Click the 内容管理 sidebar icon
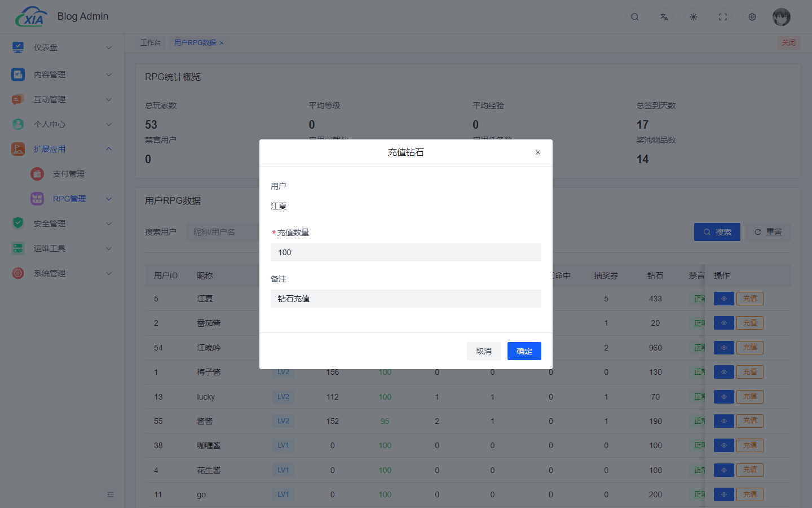 point(18,75)
